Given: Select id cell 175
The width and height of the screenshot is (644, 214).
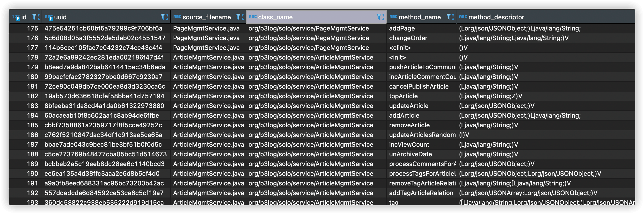Looking at the screenshot, I should [25, 28].
